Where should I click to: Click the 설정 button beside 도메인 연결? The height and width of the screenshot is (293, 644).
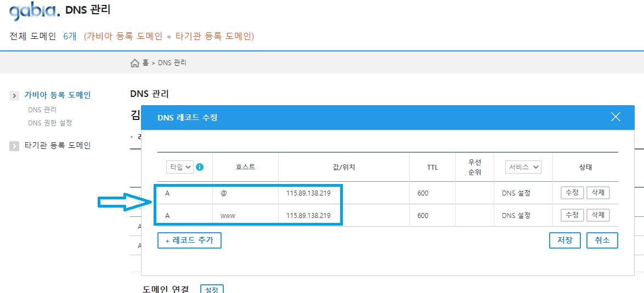point(212,289)
